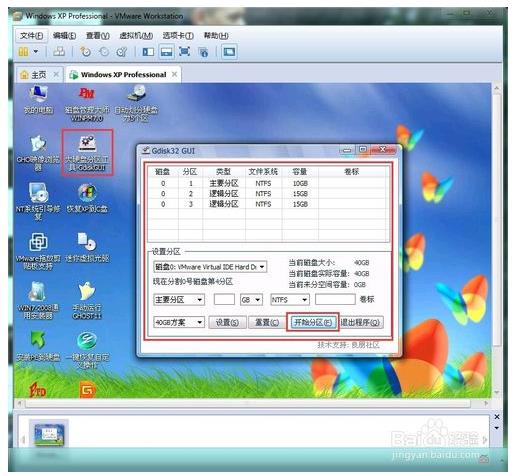Click the 重置(C) button
Image resolution: width=512 pixels, height=476 pixels.
tap(267, 322)
